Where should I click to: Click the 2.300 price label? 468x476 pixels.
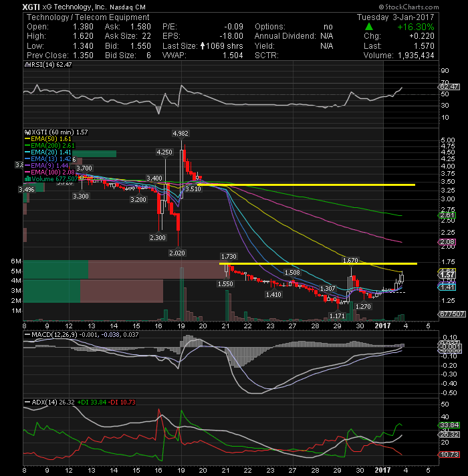click(158, 238)
